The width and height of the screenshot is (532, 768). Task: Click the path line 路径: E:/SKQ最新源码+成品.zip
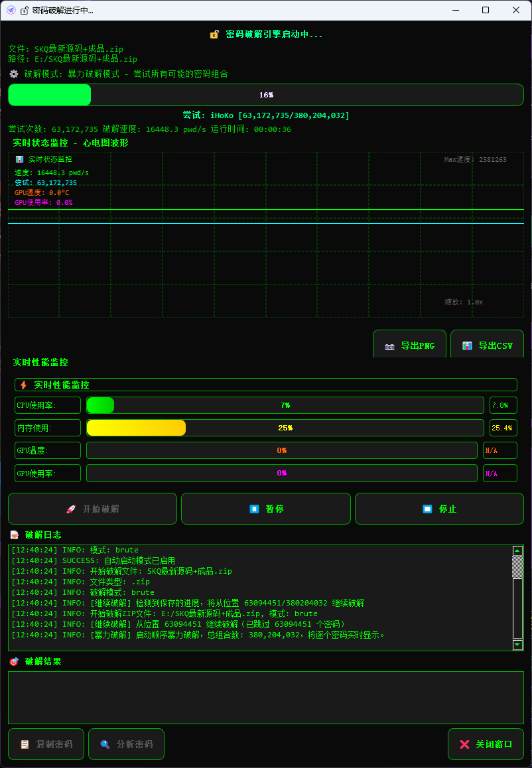pos(73,59)
